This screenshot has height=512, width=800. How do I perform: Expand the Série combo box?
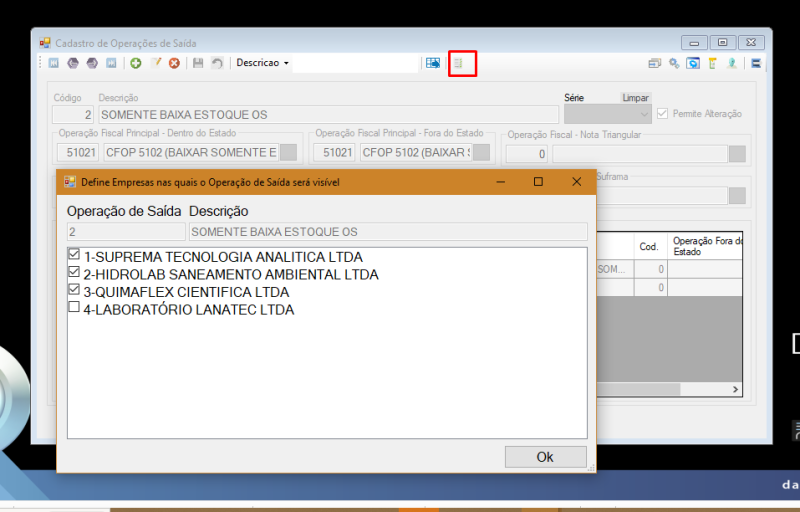pos(608,114)
